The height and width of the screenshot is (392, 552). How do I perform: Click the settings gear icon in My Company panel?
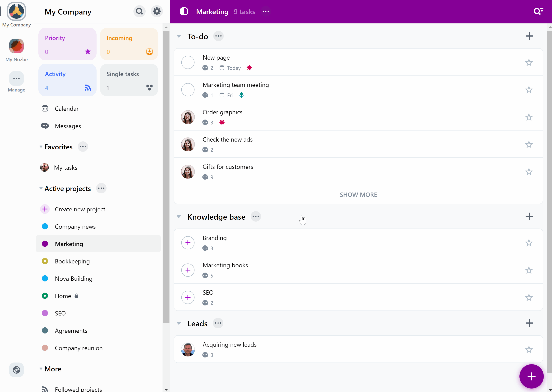click(x=157, y=11)
